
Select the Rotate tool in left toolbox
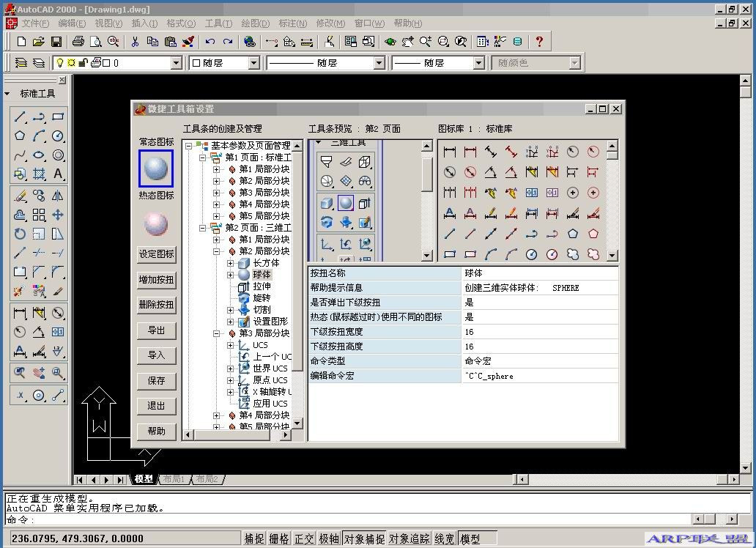(x=20, y=234)
